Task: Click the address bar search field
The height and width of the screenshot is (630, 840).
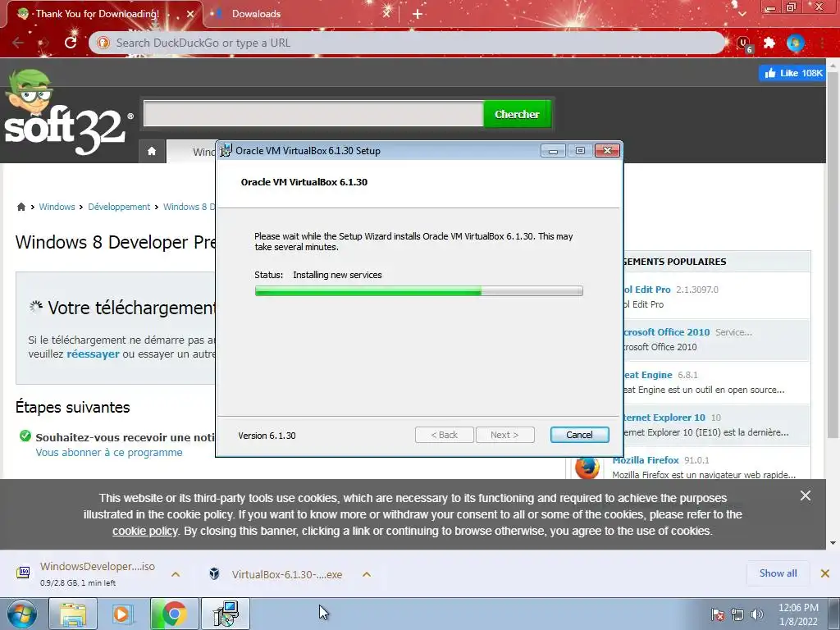Action: [x=407, y=43]
